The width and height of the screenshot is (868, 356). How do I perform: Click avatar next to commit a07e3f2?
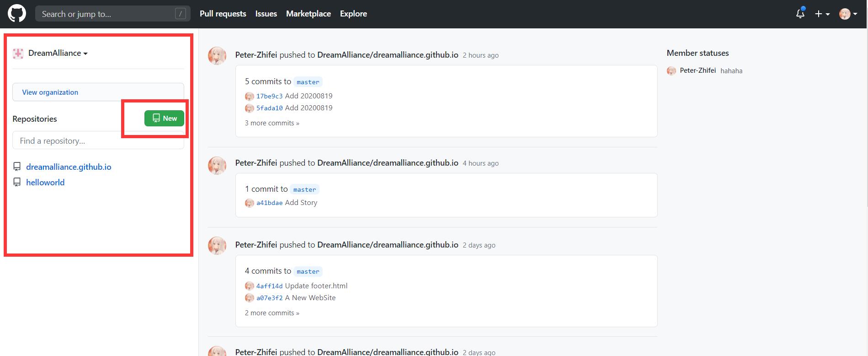coord(249,298)
